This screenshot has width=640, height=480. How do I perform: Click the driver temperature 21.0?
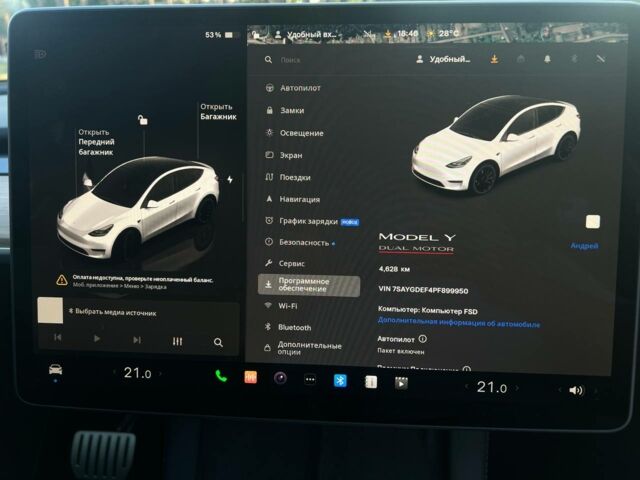pos(138,373)
